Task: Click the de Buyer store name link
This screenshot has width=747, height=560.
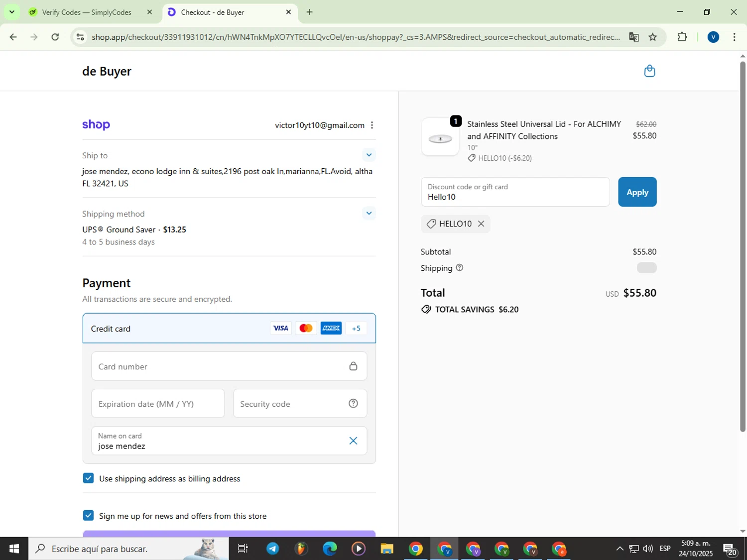Action: click(107, 71)
